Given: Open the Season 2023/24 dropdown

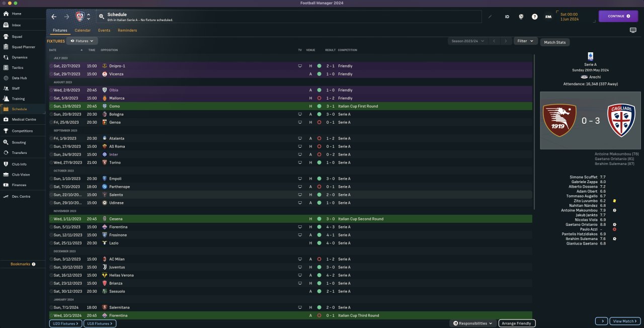Looking at the screenshot, I should (468, 41).
